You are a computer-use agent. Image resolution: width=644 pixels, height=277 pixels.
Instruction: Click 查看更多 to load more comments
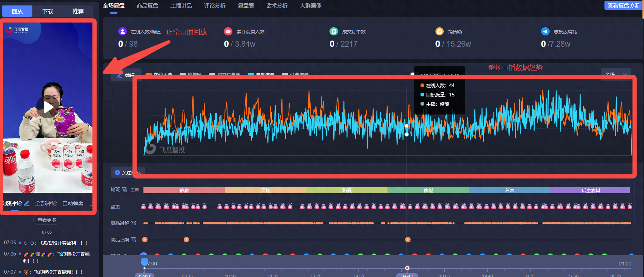[x=47, y=220]
